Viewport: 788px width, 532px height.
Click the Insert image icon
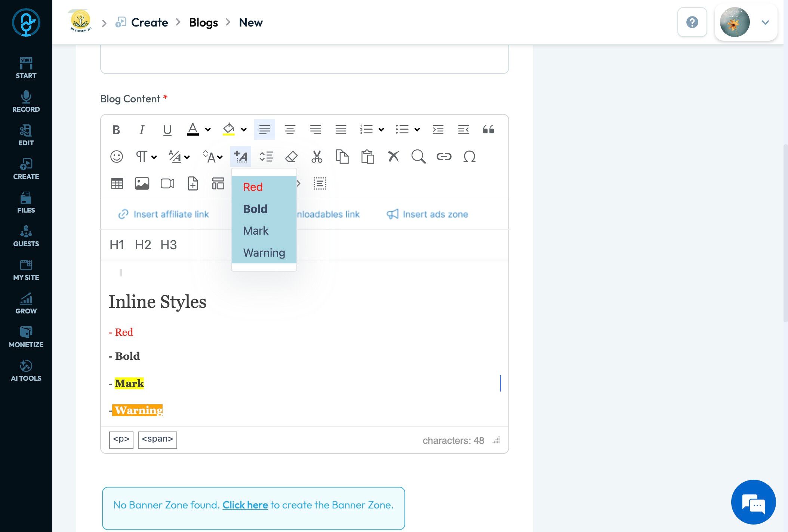coord(142,183)
